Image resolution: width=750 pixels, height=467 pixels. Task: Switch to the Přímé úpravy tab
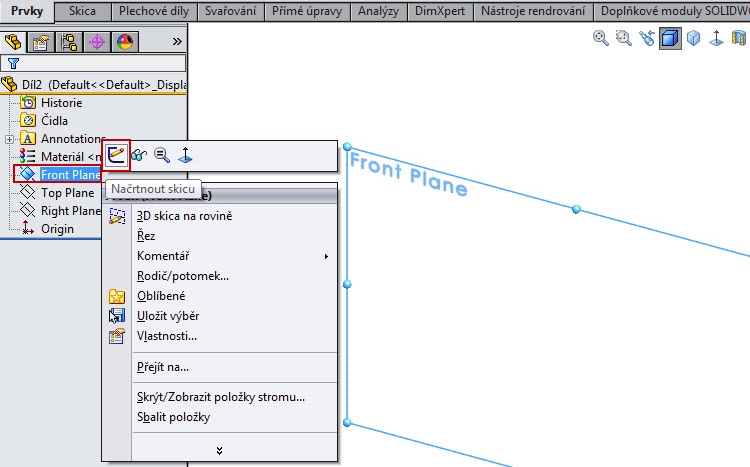[307, 11]
